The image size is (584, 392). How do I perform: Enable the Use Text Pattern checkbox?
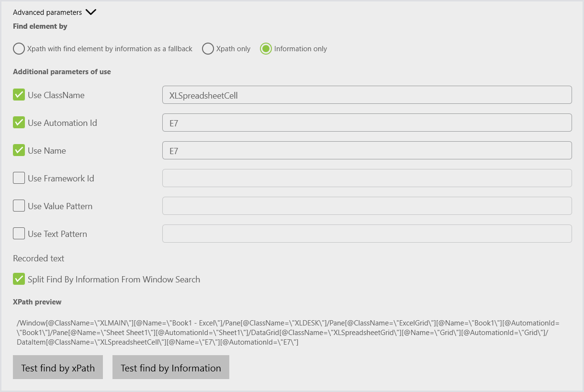coord(19,234)
